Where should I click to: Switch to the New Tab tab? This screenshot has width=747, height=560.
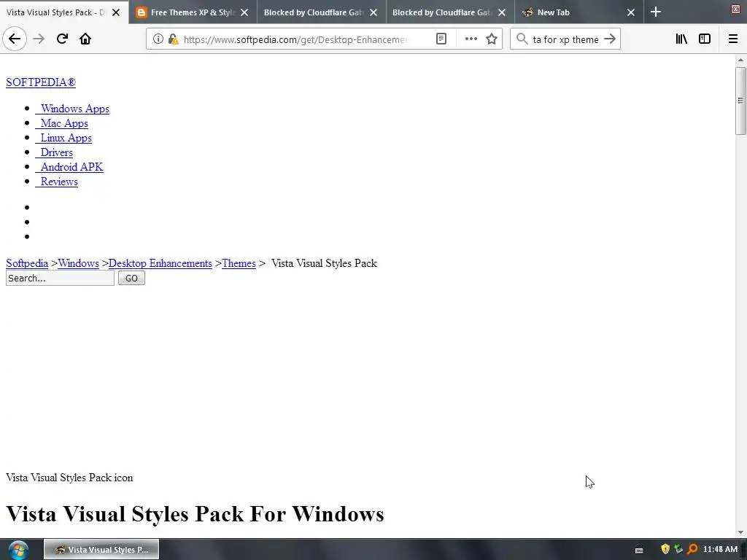(x=578, y=12)
